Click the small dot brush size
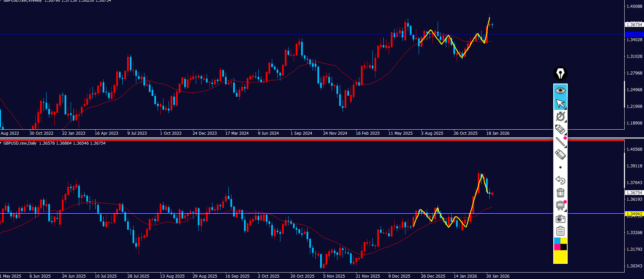 [560, 167]
